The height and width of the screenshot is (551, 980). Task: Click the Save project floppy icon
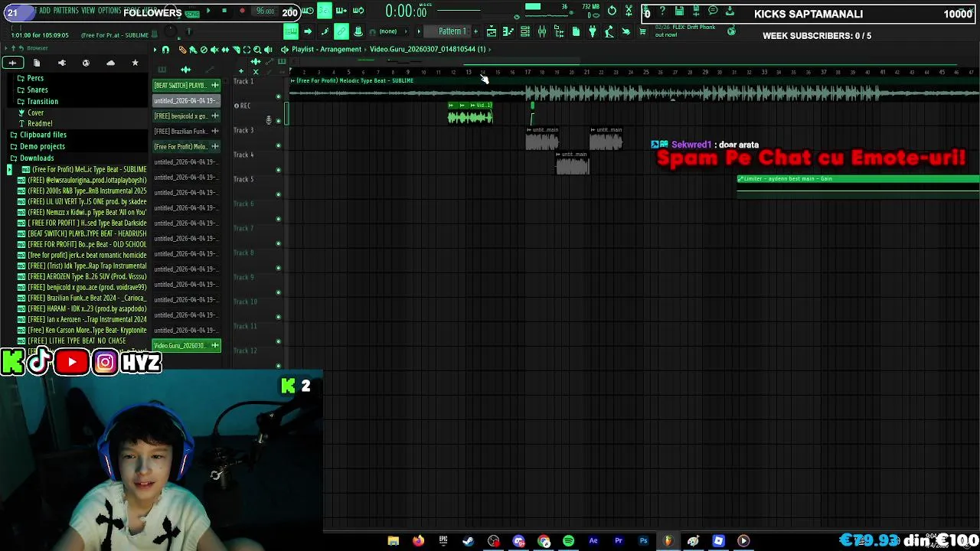[679, 11]
